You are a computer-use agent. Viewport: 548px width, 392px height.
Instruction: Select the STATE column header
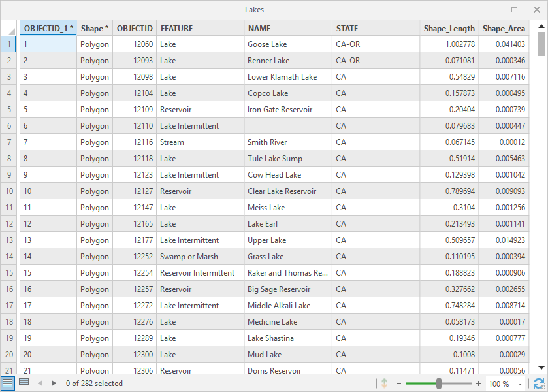coord(376,28)
